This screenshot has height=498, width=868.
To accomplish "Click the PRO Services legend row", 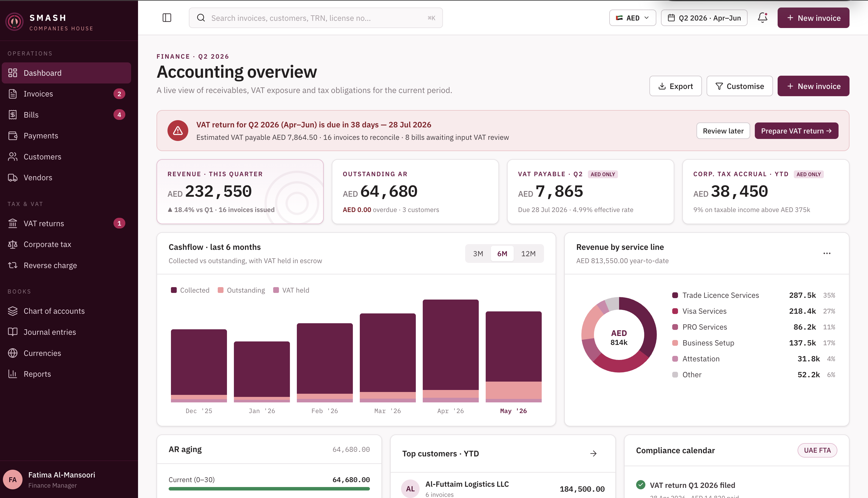I will (x=753, y=327).
